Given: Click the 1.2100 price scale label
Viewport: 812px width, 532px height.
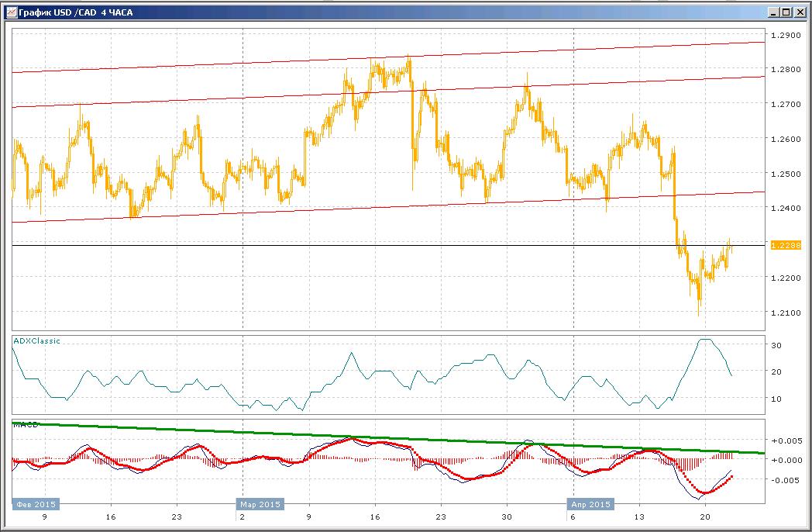Looking at the screenshot, I should [x=786, y=313].
